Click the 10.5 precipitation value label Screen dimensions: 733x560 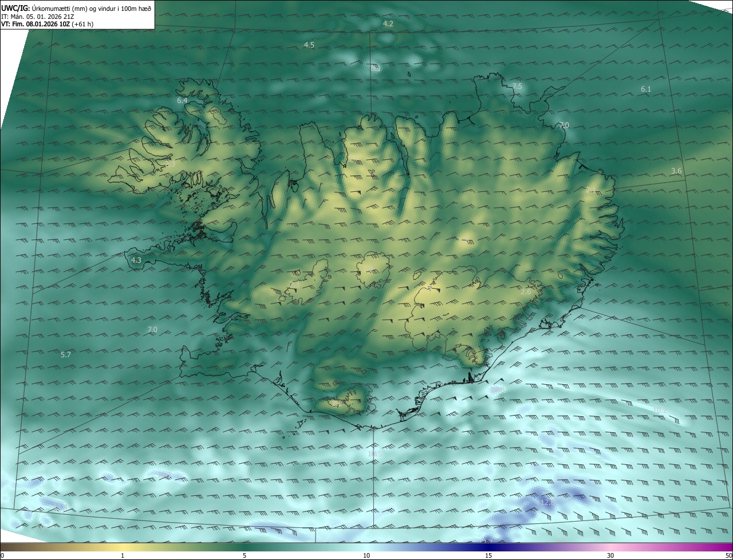coord(375,454)
